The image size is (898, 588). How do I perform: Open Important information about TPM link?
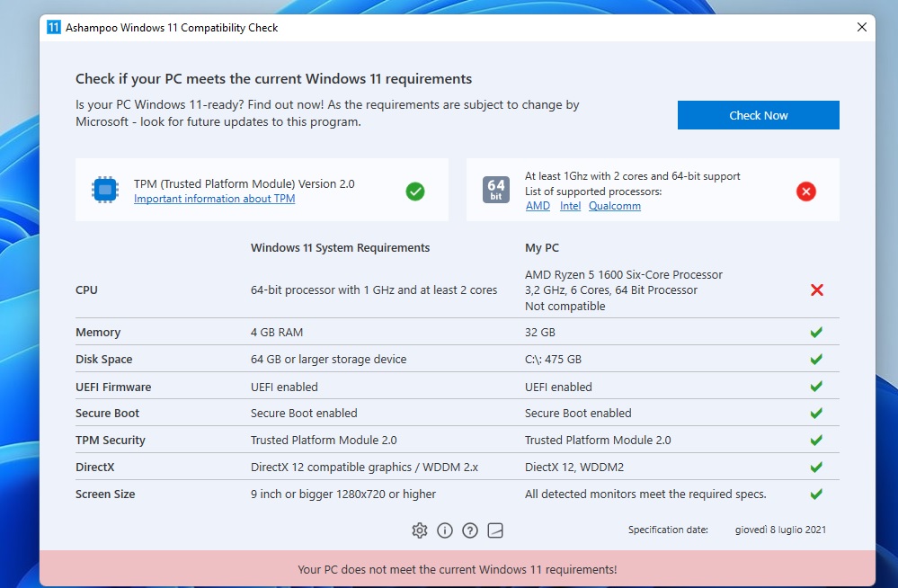pos(214,199)
